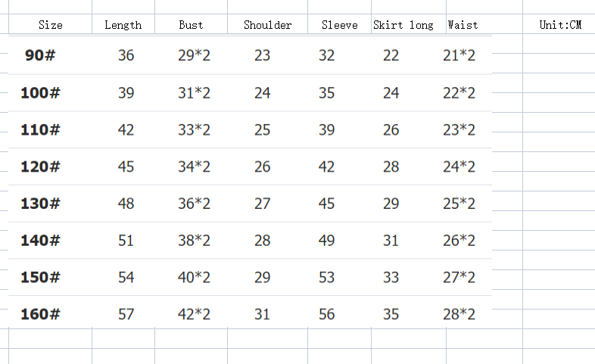Screen dimensions: 595x364
Task: Select the 120# size row label
Action: (40, 166)
